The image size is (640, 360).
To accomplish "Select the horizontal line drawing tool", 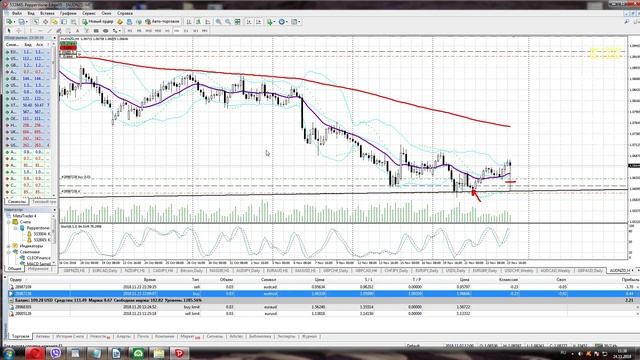I will [x=40, y=31].
